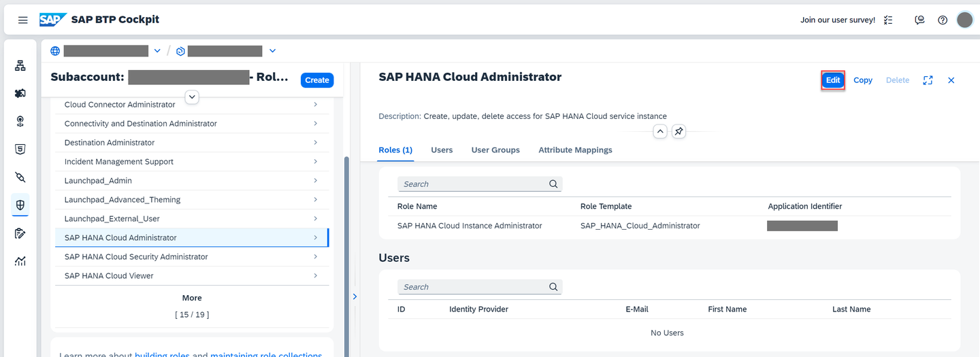This screenshot has height=357, width=980.
Task: Open the connectivity plug icon in sidebar
Action: point(20,177)
